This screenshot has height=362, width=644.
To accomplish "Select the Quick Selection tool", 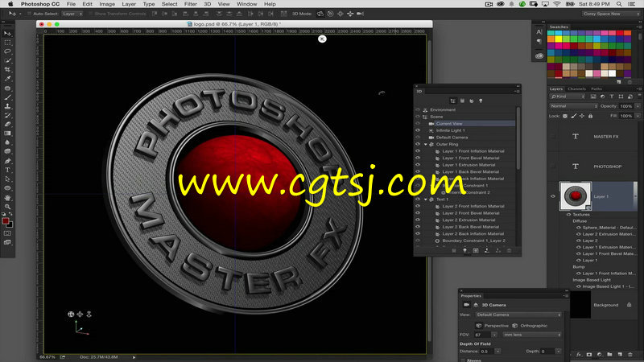I will [7, 61].
